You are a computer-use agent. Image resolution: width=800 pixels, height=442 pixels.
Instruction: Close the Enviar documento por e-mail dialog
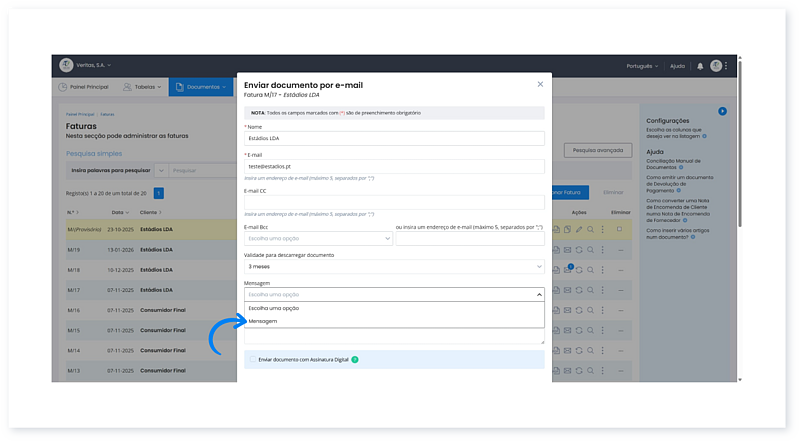point(540,85)
